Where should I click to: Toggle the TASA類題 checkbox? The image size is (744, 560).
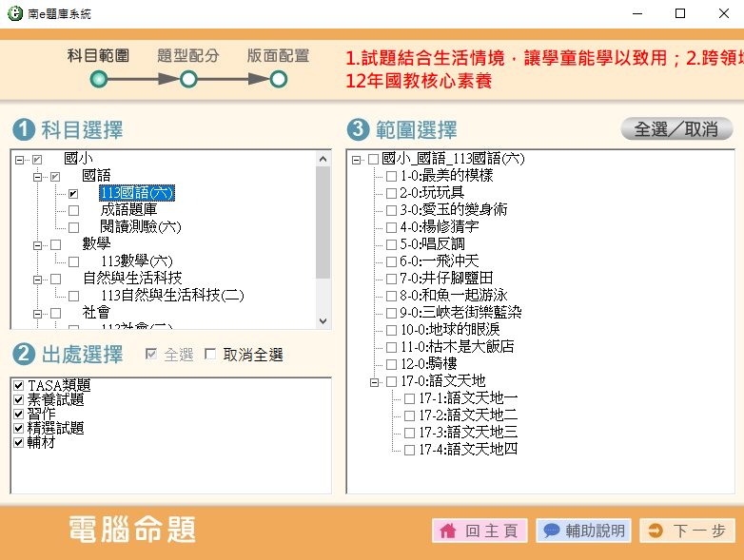pyautogui.click(x=18, y=385)
